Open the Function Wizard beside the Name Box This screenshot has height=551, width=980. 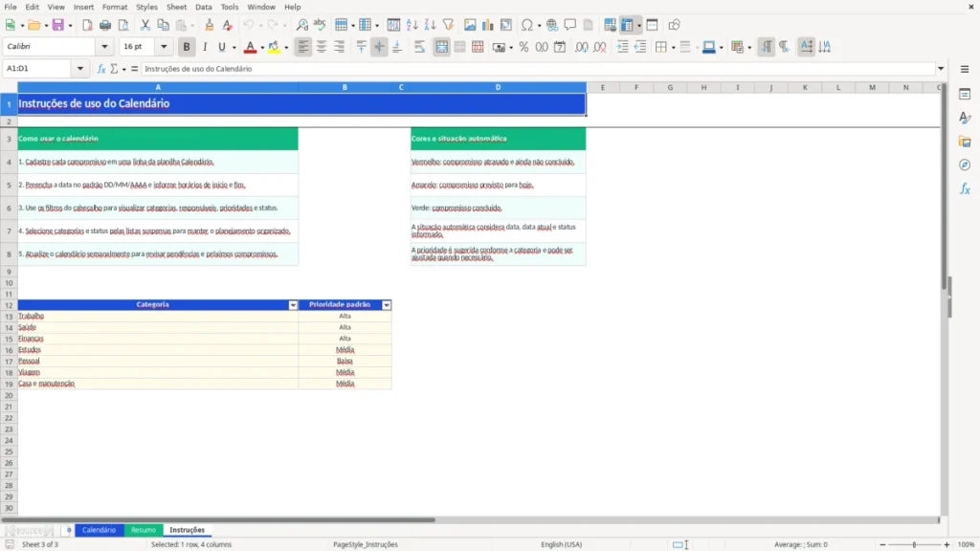pyautogui.click(x=101, y=69)
